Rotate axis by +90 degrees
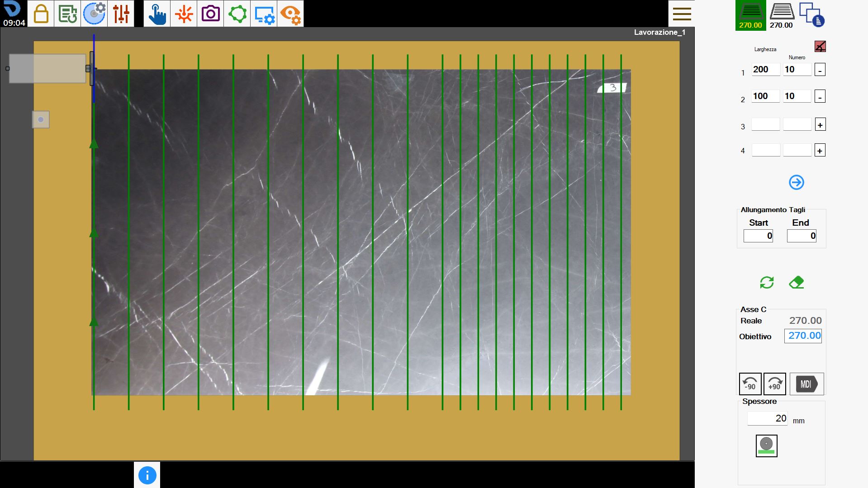 click(x=774, y=384)
